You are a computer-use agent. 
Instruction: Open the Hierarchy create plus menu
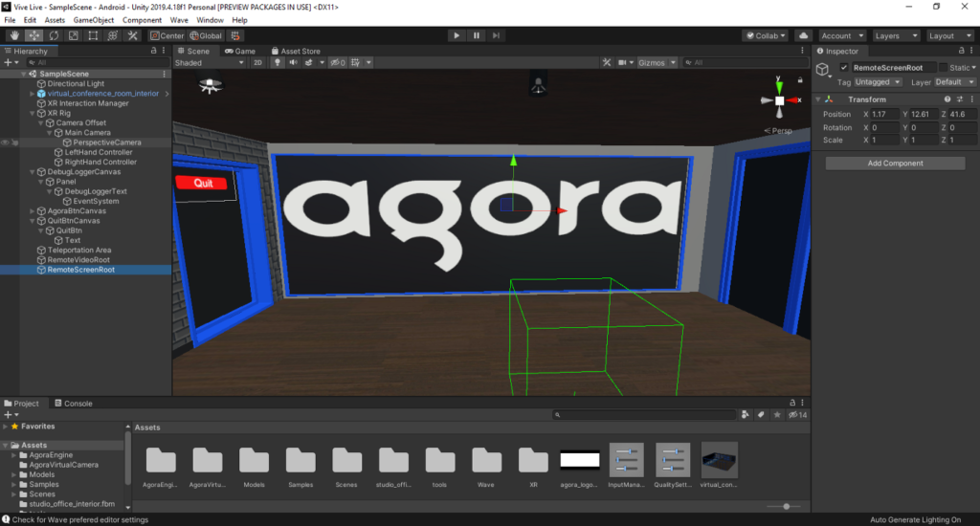point(11,62)
